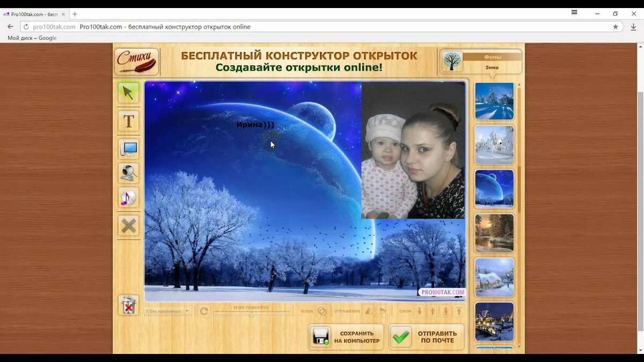Select the sunset winter river background thumbnail

click(x=494, y=233)
